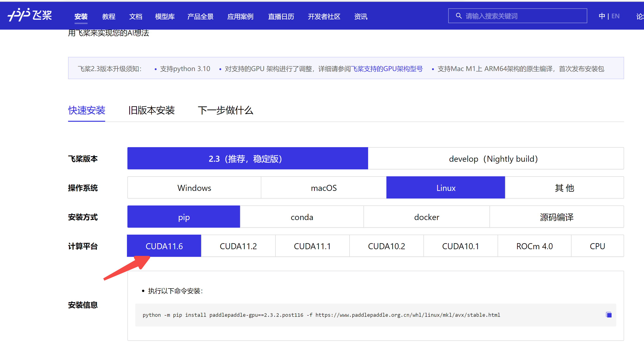Click the PaddlePaddle 飞桨 logo
The image size is (644, 348).
(x=29, y=15)
